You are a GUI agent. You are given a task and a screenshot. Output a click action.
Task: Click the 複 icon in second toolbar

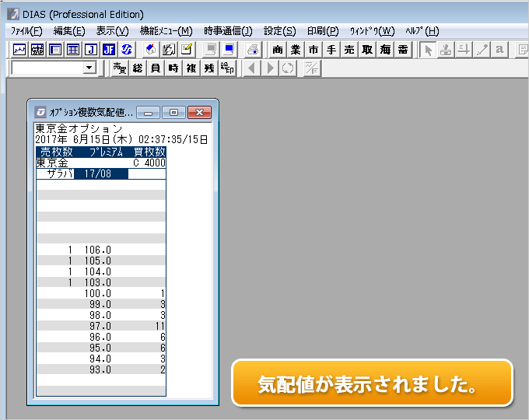coord(191,68)
